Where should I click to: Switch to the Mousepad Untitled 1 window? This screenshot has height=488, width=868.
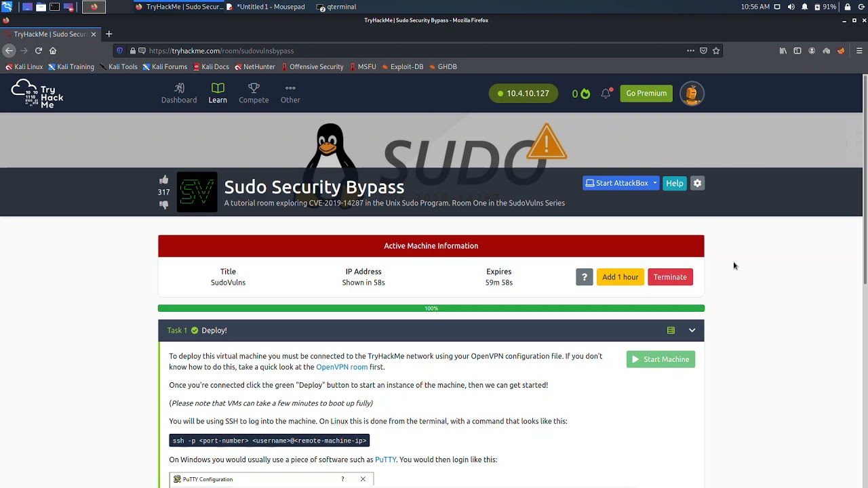(x=265, y=7)
